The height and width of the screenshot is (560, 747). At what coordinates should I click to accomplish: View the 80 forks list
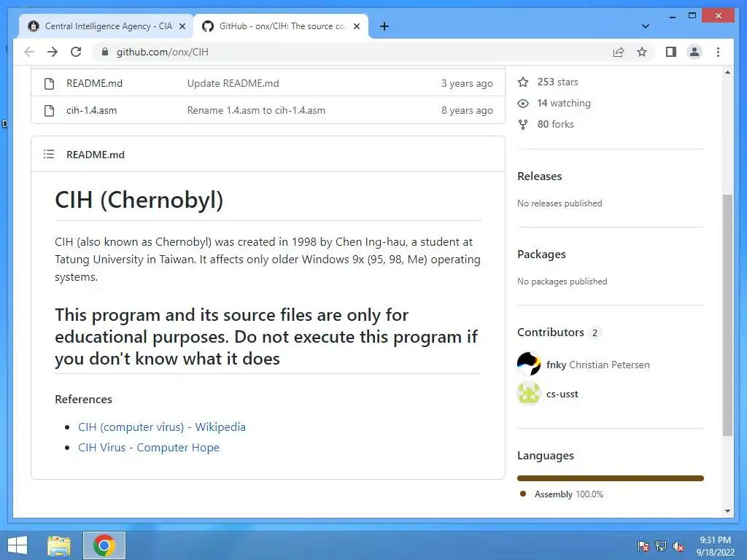pyautogui.click(x=555, y=124)
